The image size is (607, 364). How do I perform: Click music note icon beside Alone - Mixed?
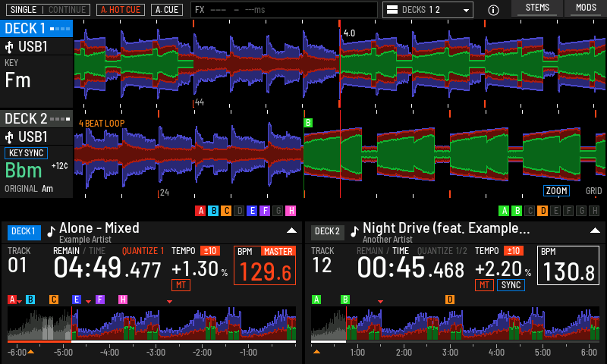point(51,231)
